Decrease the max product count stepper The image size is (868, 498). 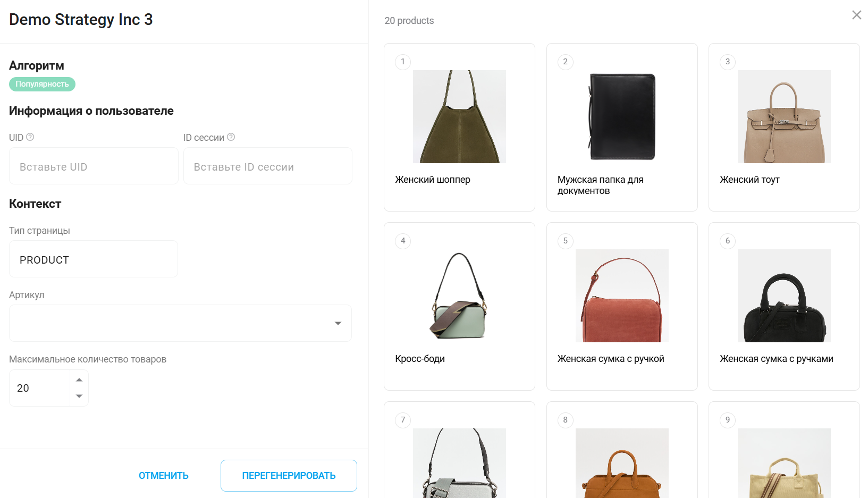tap(79, 396)
